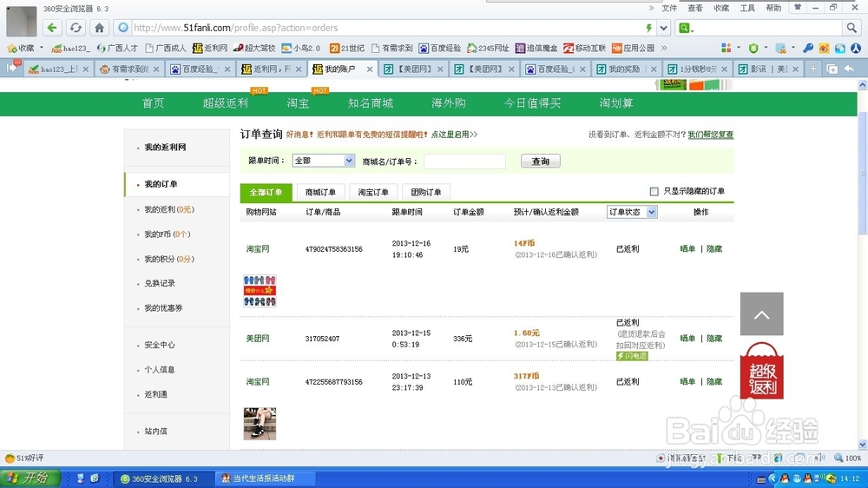Screen dimensions: 868x488
Task: Click 晒单 for the 19元 order
Action: (687, 248)
